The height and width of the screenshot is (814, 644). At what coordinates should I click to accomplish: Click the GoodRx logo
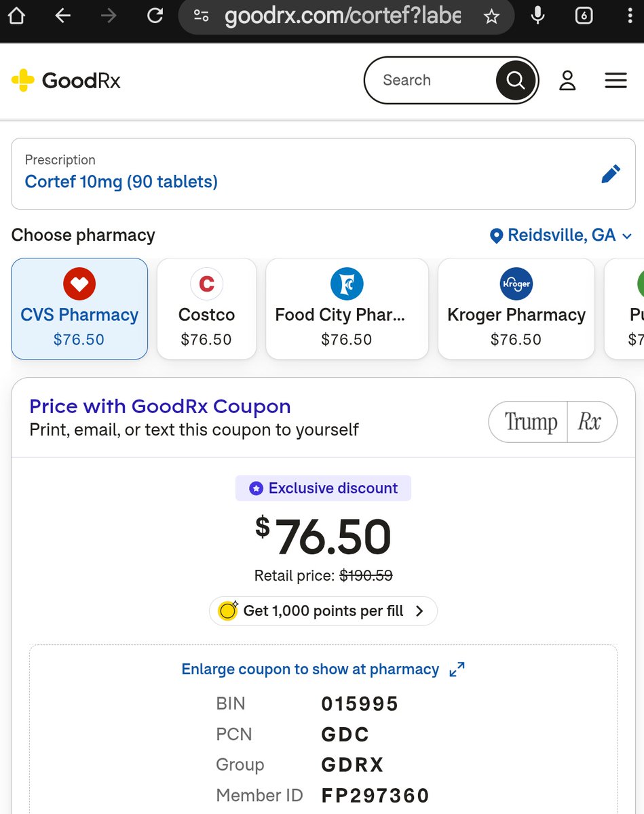67,80
